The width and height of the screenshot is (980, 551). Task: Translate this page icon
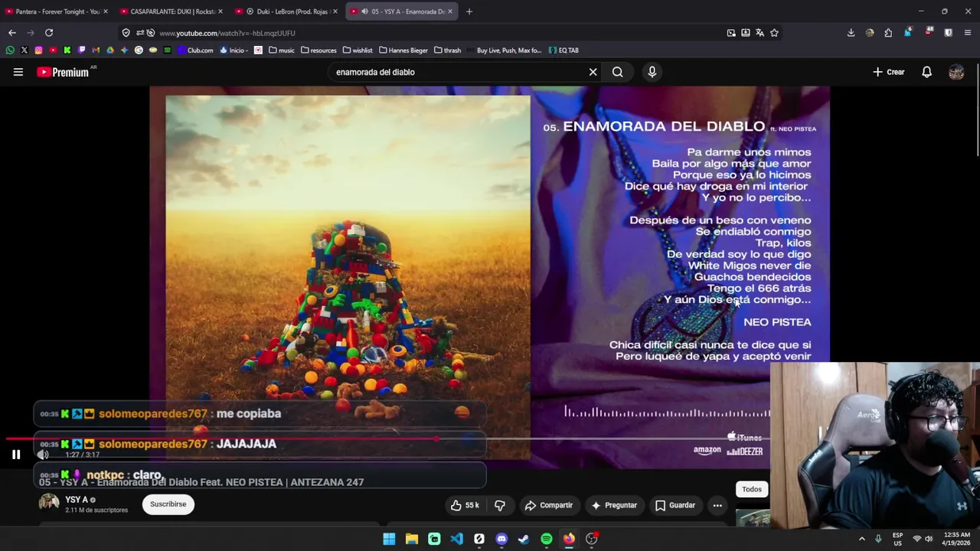[759, 33]
